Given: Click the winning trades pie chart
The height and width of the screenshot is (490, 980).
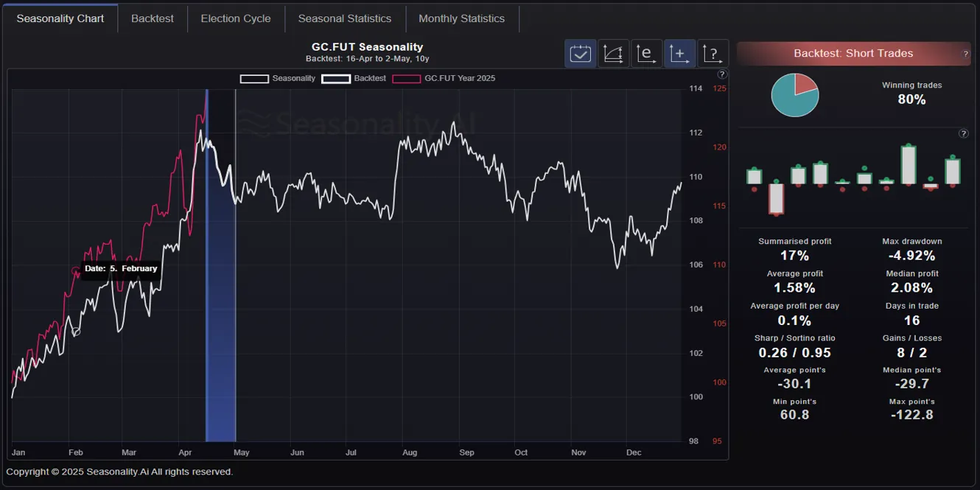Looking at the screenshot, I should click(x=795, y=95).
